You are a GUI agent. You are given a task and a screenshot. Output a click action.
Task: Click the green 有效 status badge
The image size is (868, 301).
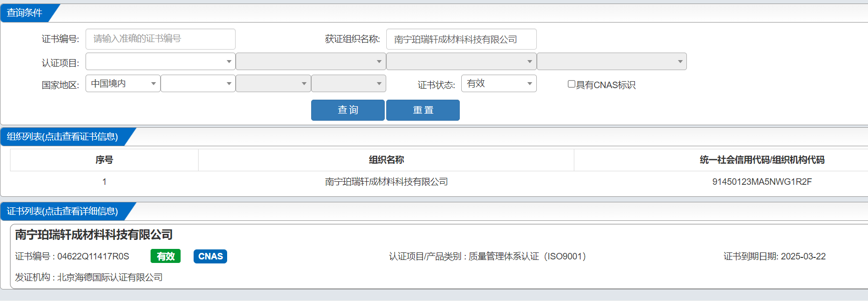pyautogui.click(x=166, y=256)
